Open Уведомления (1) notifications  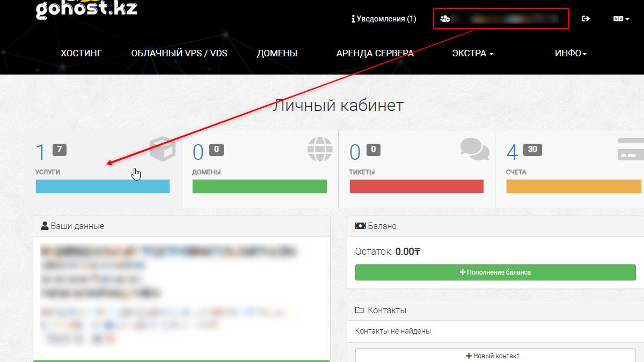point(384,19)
